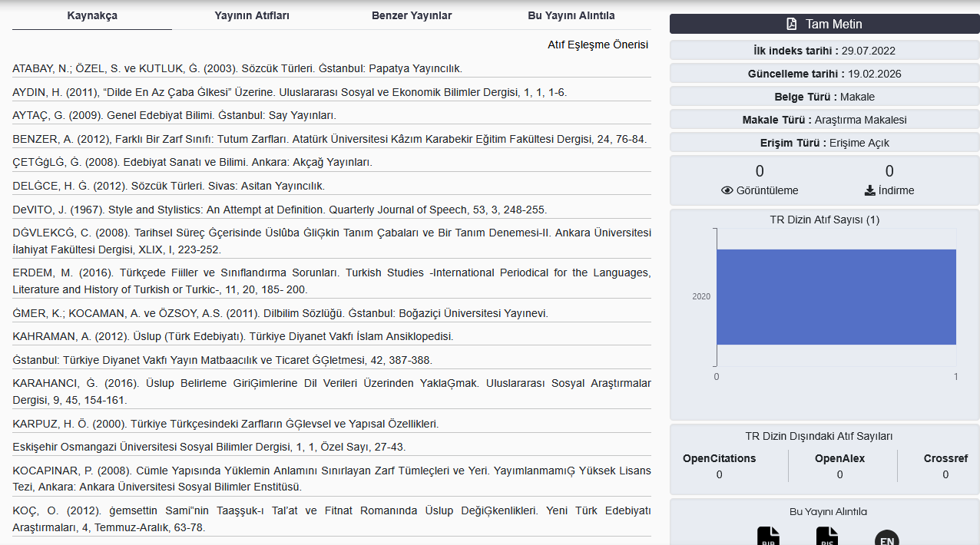The height and width of the screenshot is (545, 980).
Task: Click the RIS citation file icon
Action: click(827, 536)
